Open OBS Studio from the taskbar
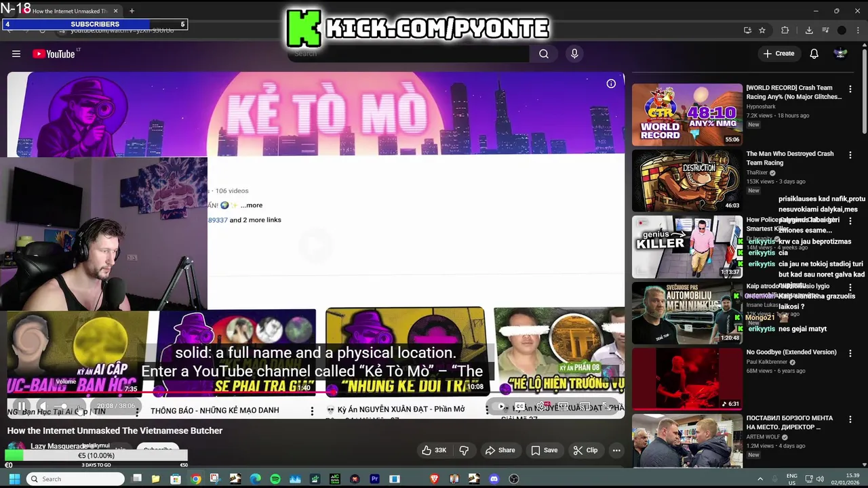 point(514,479)
